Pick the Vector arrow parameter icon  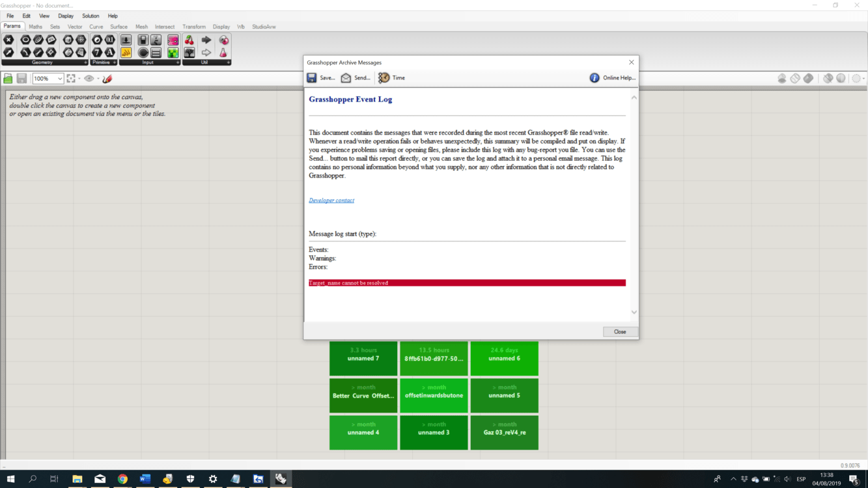[x=8, y=52]
